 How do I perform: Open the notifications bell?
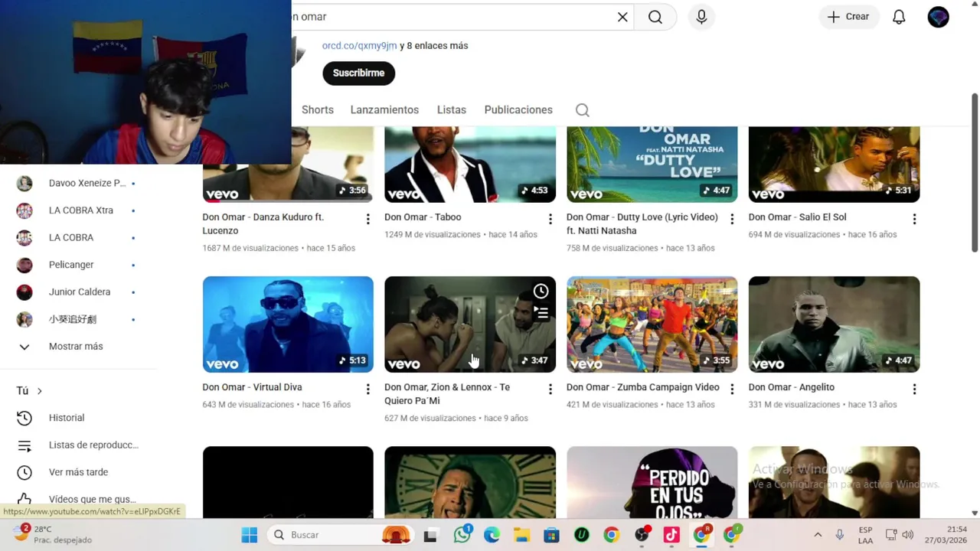pos(899,17)
